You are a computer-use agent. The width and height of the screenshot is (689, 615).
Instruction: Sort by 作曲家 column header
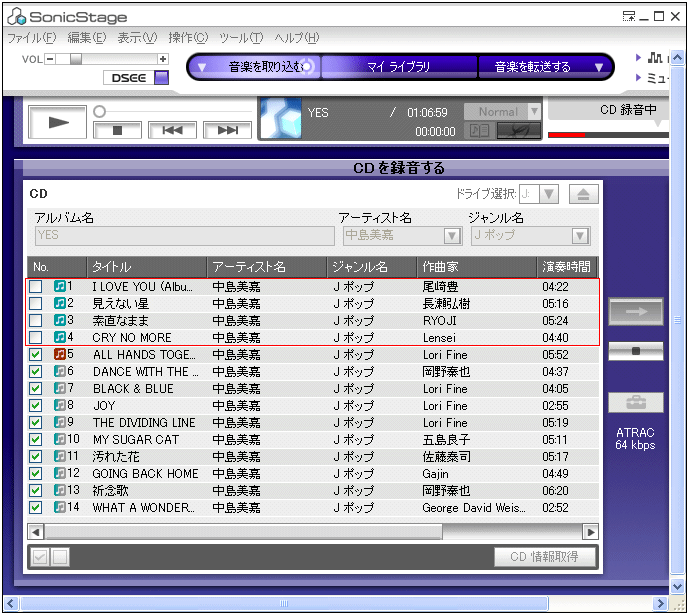476,267
